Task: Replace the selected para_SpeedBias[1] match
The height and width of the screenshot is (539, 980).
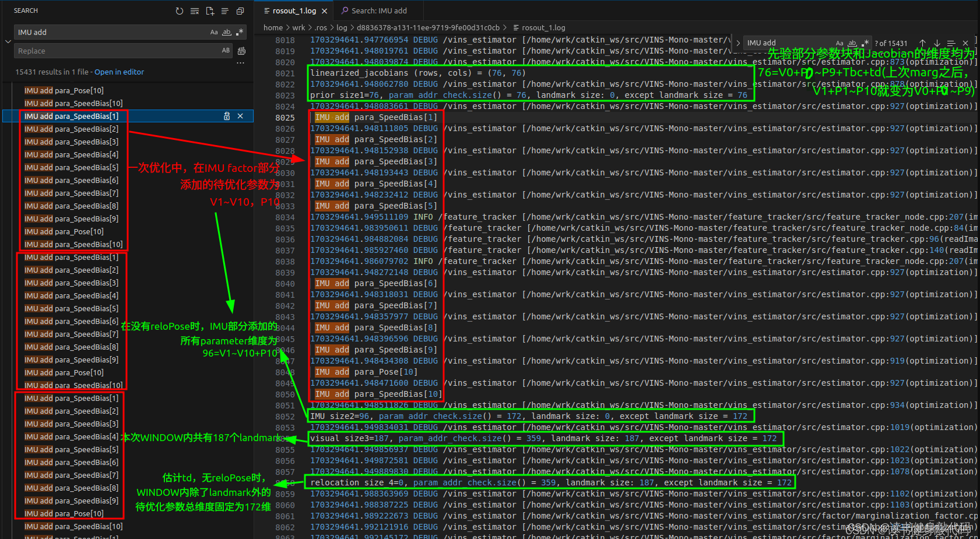Action: pyautogui.click(x=227, y=117)
